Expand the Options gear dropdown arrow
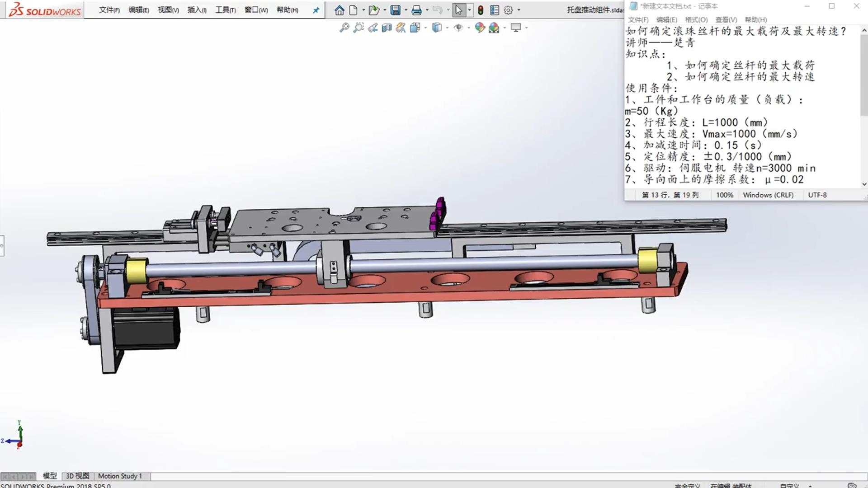 point(519,10)
